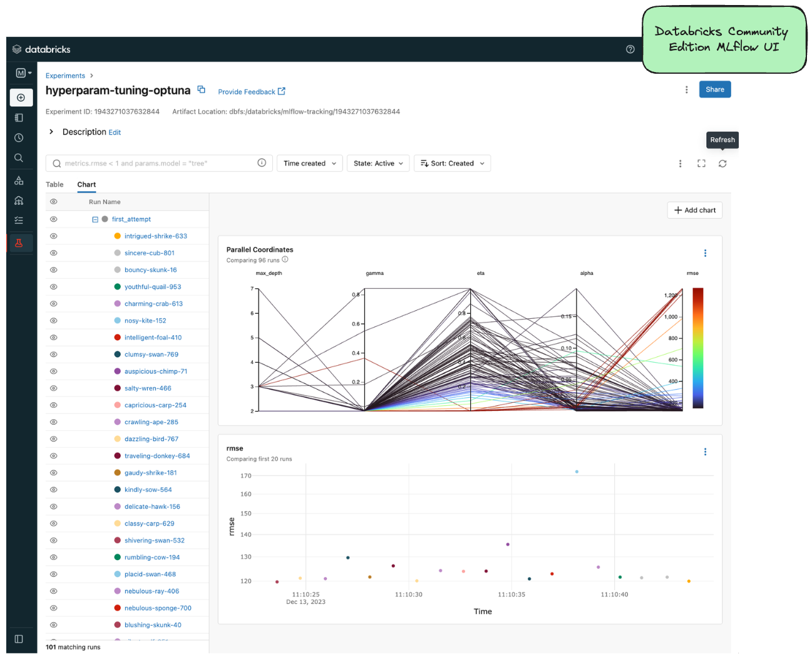The image size is (812, 659).
Task: Click the orange swatch of intrigued-shrike-633
Action: click(118, 236)
